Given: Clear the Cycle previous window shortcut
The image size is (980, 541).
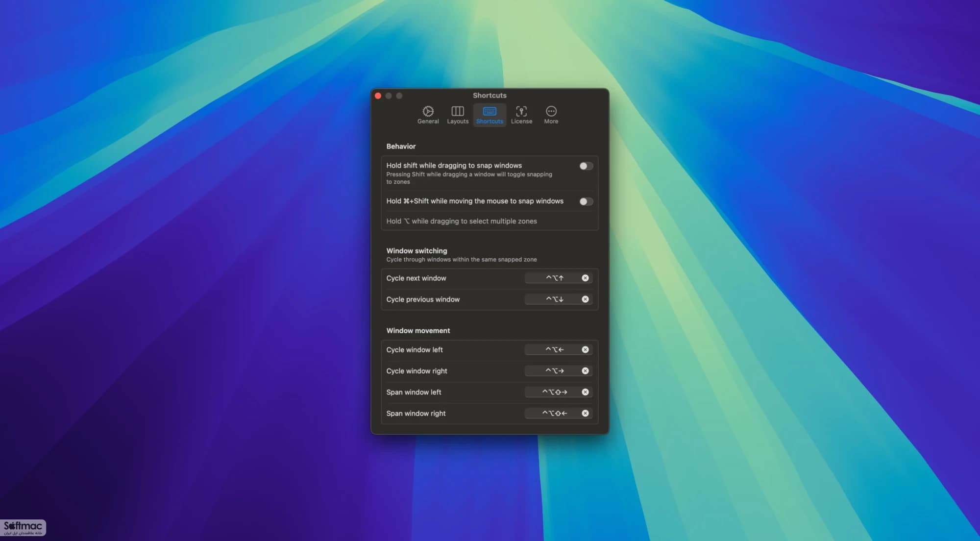Looking at the screenshot, I should (x=585, y=299).
